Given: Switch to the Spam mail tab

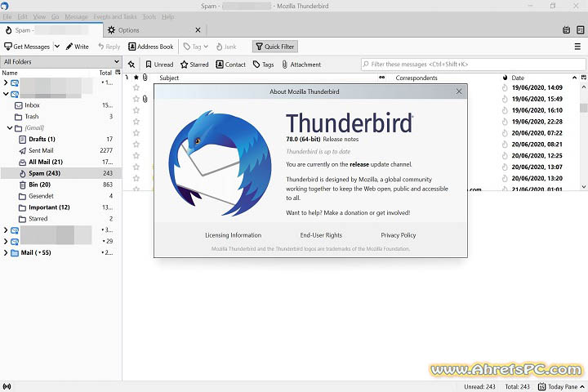Looking at the screenshot, I should tap(51, 30).
